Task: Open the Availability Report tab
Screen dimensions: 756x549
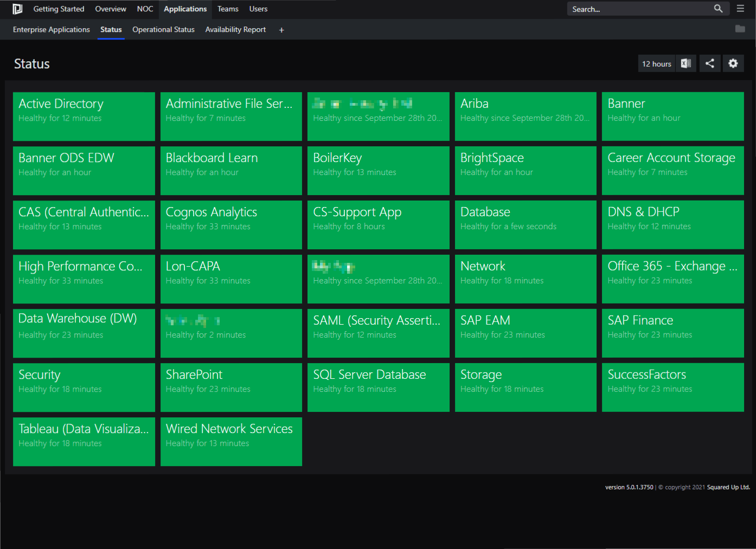Action: (x=235, y=30)
